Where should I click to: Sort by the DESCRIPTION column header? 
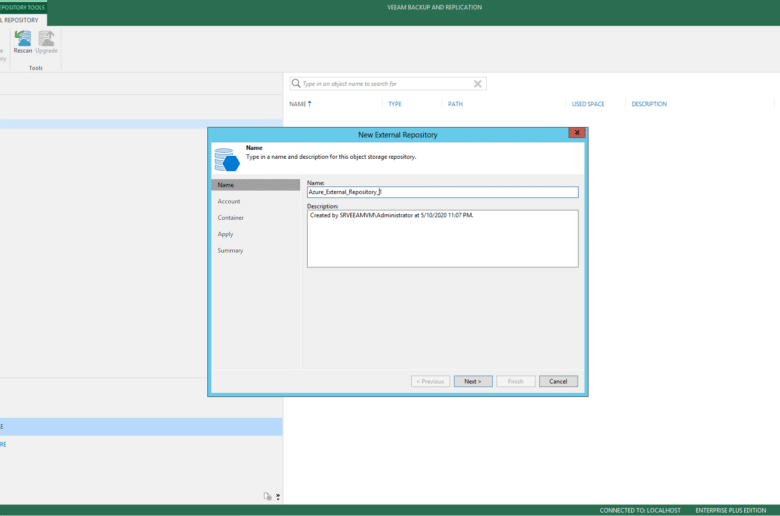tap(649, 103)
